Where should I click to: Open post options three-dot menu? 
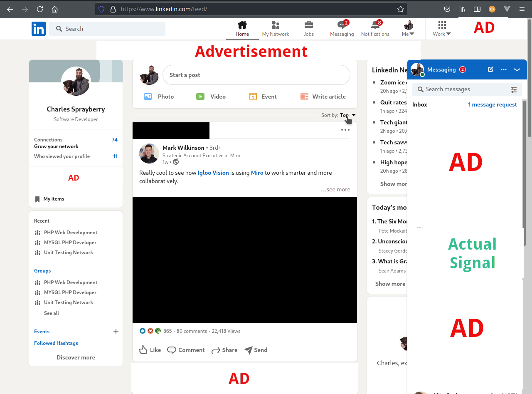[x=345, y=130]
